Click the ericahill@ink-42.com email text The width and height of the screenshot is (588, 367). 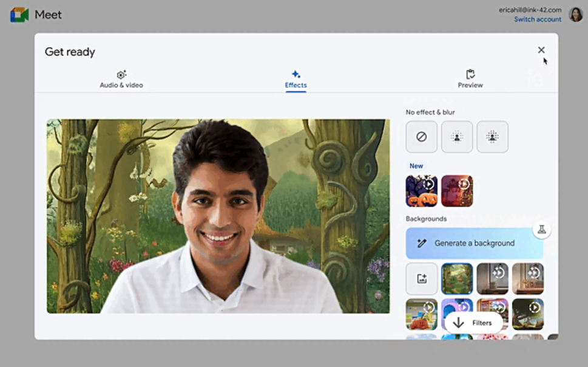[530, 10]
